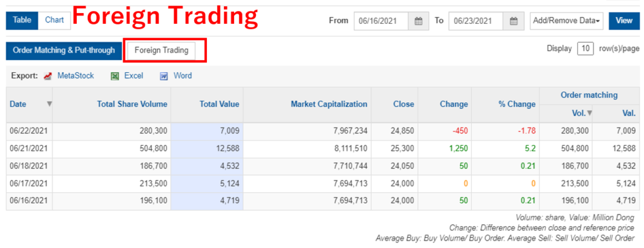Click the Close column header

(x=403, y=104)
